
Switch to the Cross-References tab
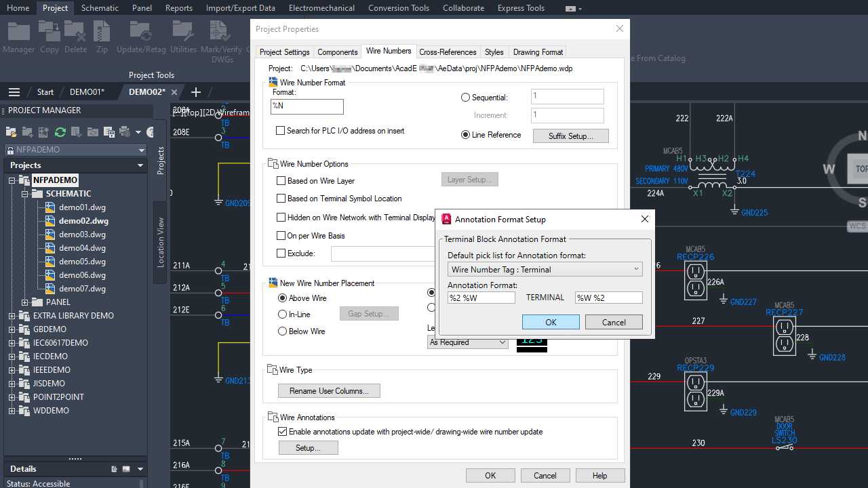tap(448, 52)
